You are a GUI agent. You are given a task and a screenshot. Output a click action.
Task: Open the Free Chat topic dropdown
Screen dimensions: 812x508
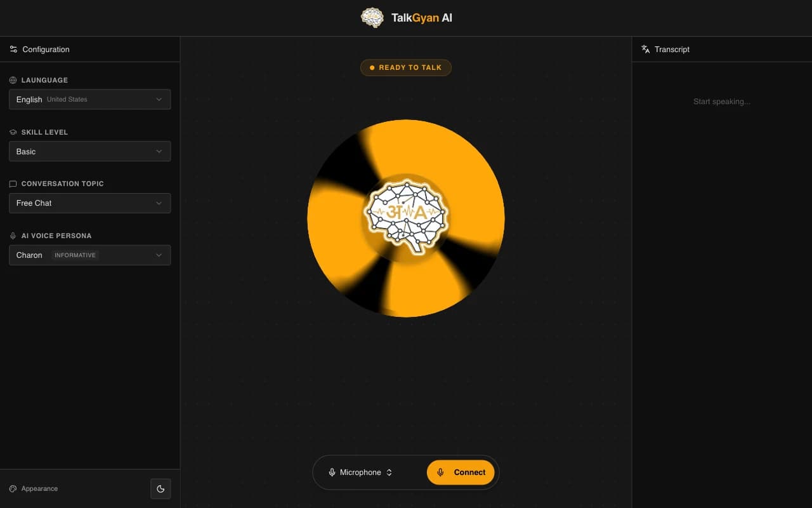point(89,203)
